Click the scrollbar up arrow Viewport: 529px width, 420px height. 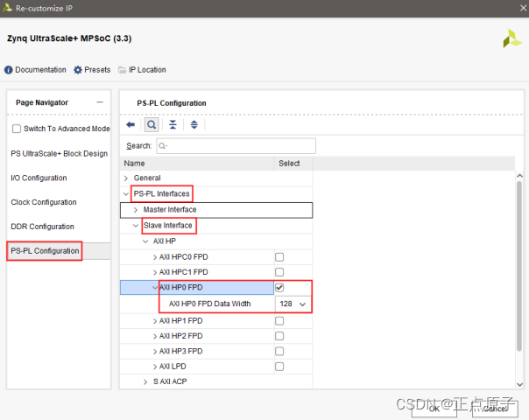(519, 176)
